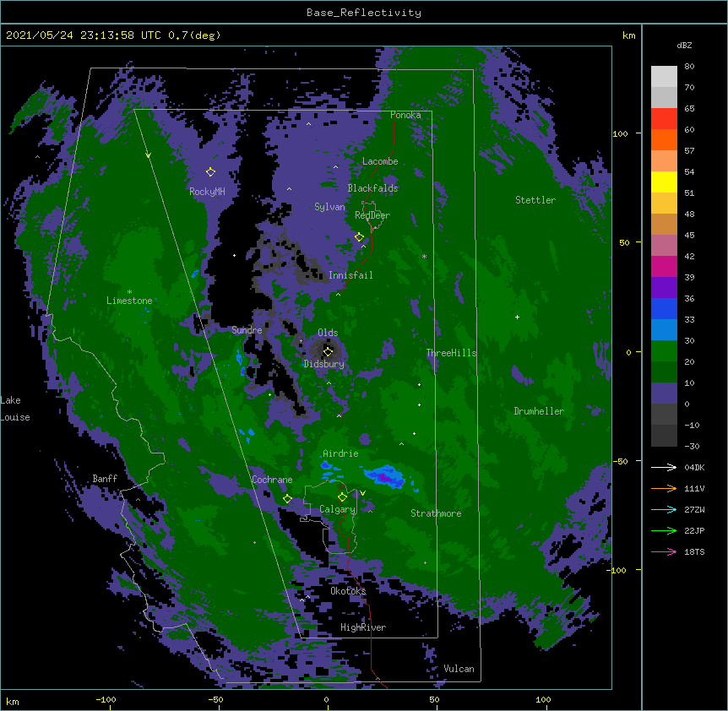Pick the blue 33-36 dBZ legend swatch
728x711 pixels.
tap(664, 308)
